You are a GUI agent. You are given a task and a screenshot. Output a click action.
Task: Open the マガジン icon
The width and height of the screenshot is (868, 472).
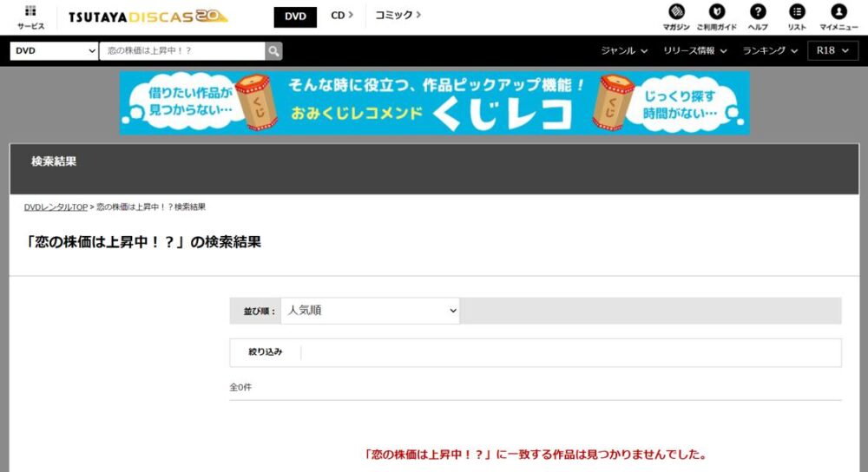(676, 17)
